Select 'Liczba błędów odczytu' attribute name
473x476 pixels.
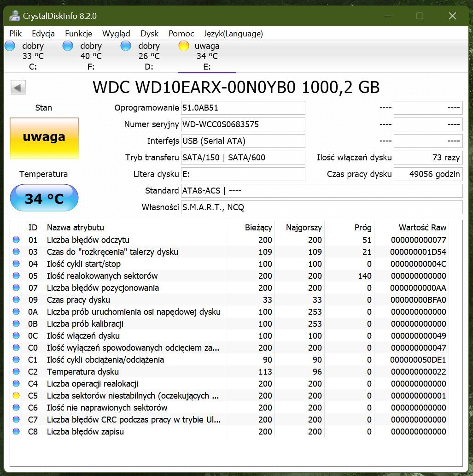tap(88, 240)
